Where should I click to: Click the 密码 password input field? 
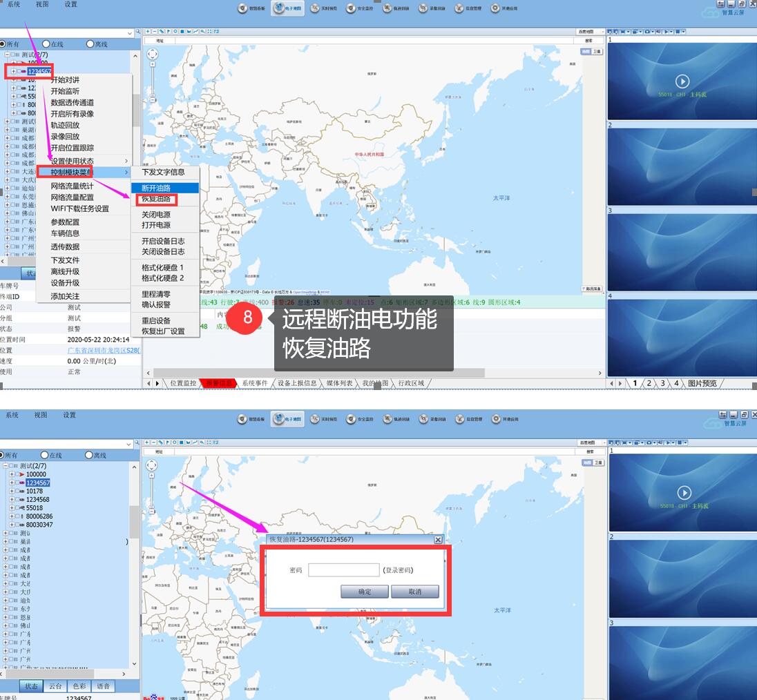click(x=343, y=570)
